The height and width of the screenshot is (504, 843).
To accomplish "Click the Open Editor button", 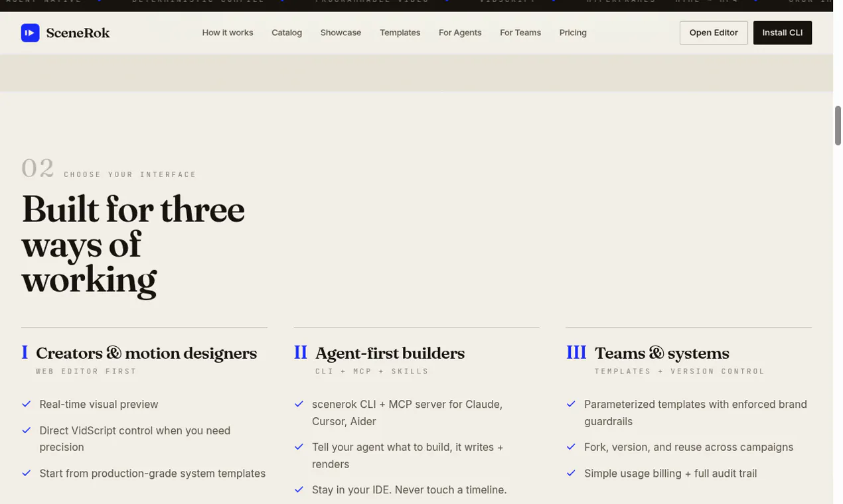I will click(x=714, y=32).
